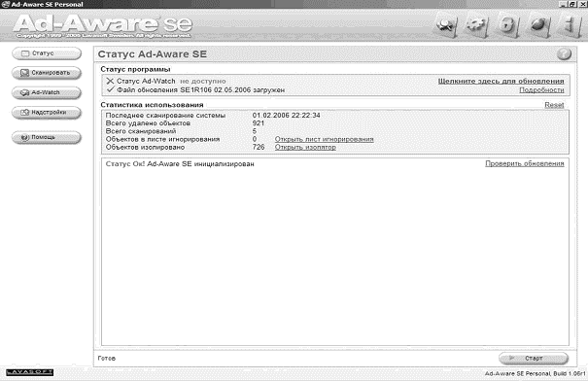Viewport: 588px width, 381px height.
Task: Open settings via the gear icon
Action: (476, 25)
